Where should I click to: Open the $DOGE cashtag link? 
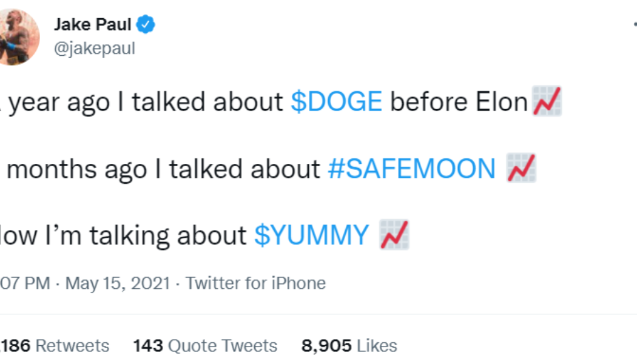point(336,103)
